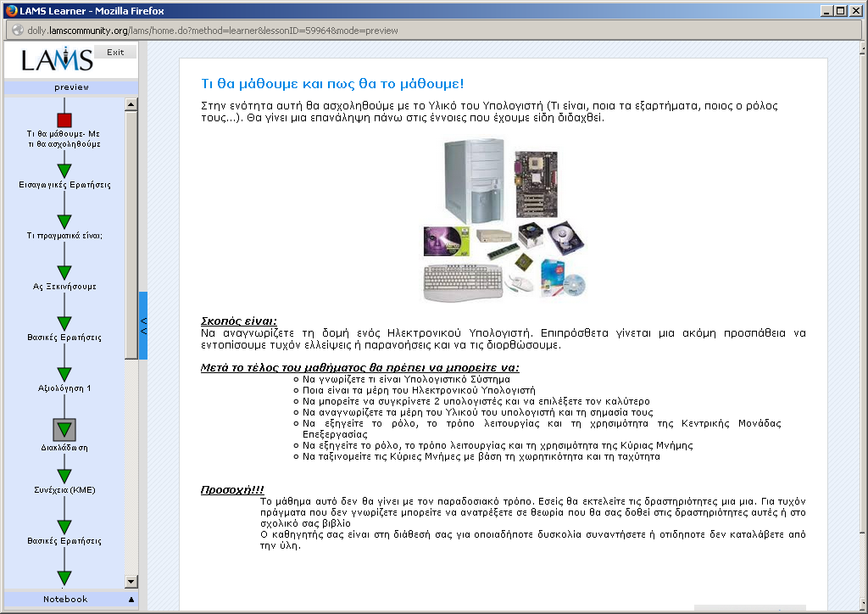
Task: Maximize the Firefox window
Action: pyautogui.click(x=840, y=10)
